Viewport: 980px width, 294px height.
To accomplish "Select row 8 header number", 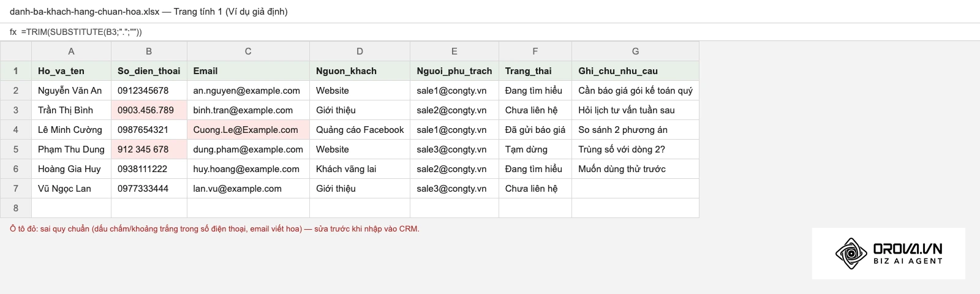I will point(16,208).
